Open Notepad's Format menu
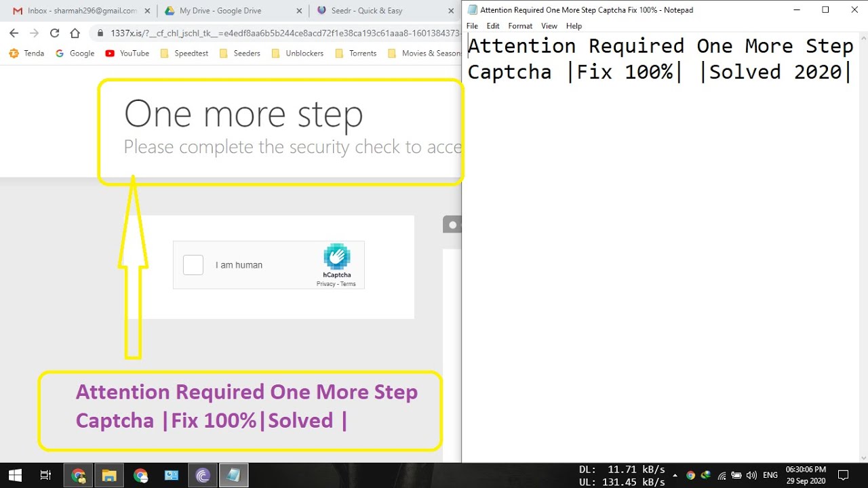868x488 pixels. click(520, 26)
